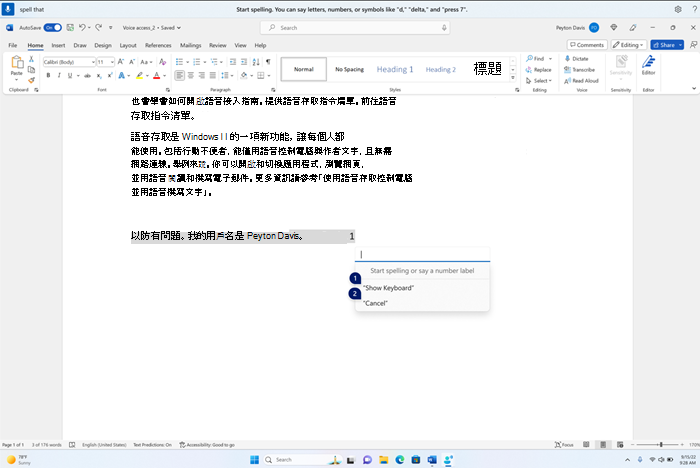This screenshot has height=468, width=700.
Task: Click the text highlight color button
Action: [x=139, y=75]
